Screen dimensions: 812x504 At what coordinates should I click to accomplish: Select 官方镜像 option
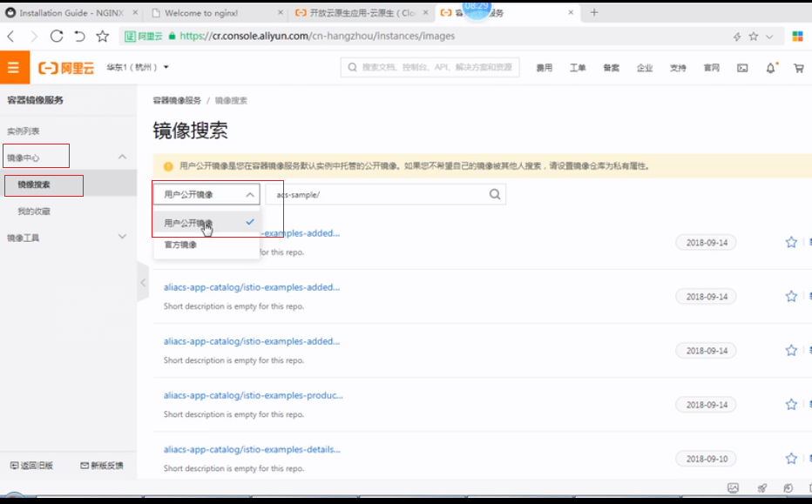click(206, 245)
